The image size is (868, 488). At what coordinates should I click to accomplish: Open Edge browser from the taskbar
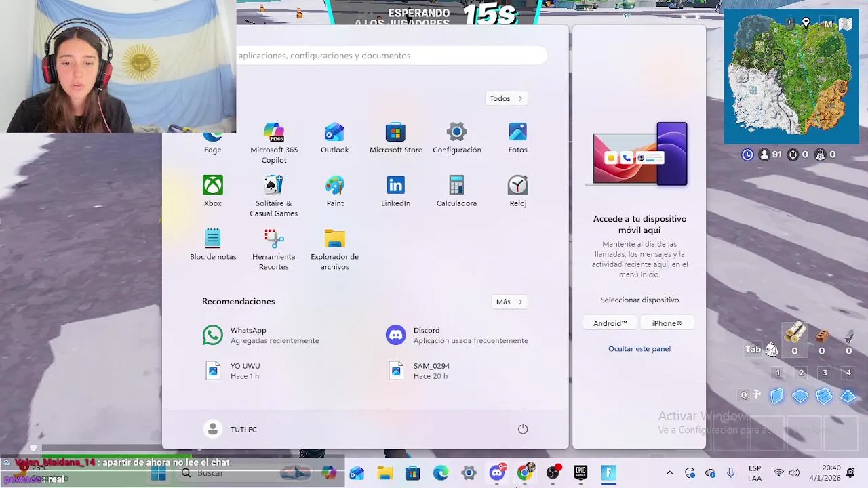coord(441,473)
